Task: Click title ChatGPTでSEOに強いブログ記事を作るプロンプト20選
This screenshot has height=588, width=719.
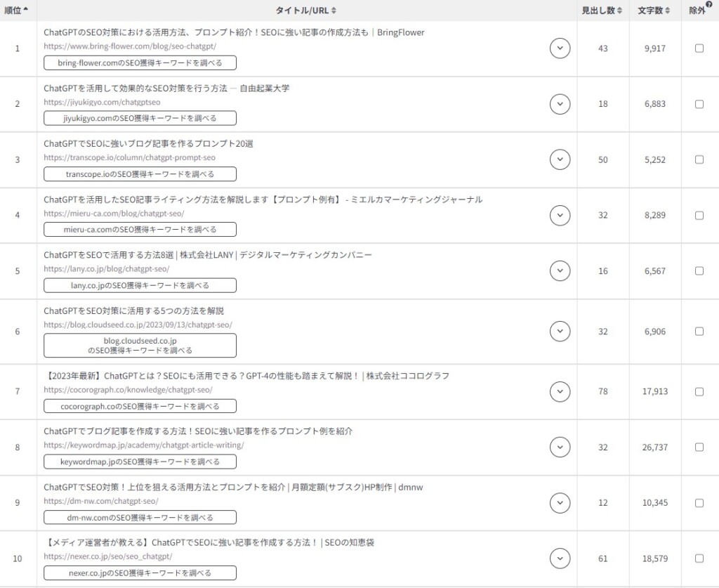Action: [148, 143]
